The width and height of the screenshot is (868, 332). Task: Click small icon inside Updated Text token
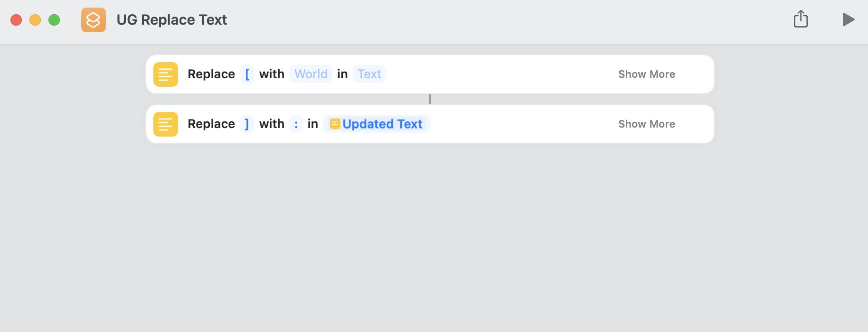pos(335,124)
